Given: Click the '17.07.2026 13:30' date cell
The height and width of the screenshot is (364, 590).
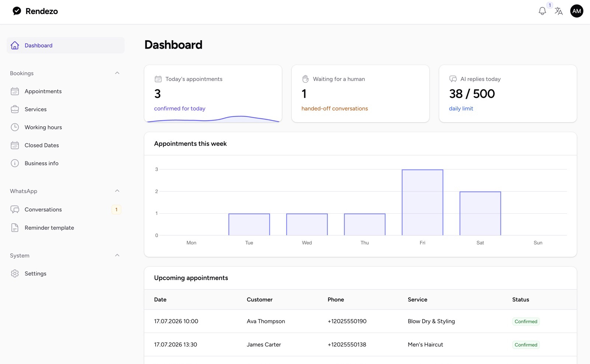Looking at the screenshot, I should [176, 344].
